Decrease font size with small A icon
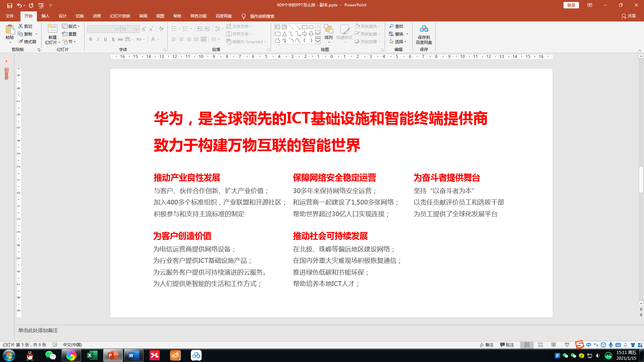This screenshot has width=644, height=362. coord(151,29)
